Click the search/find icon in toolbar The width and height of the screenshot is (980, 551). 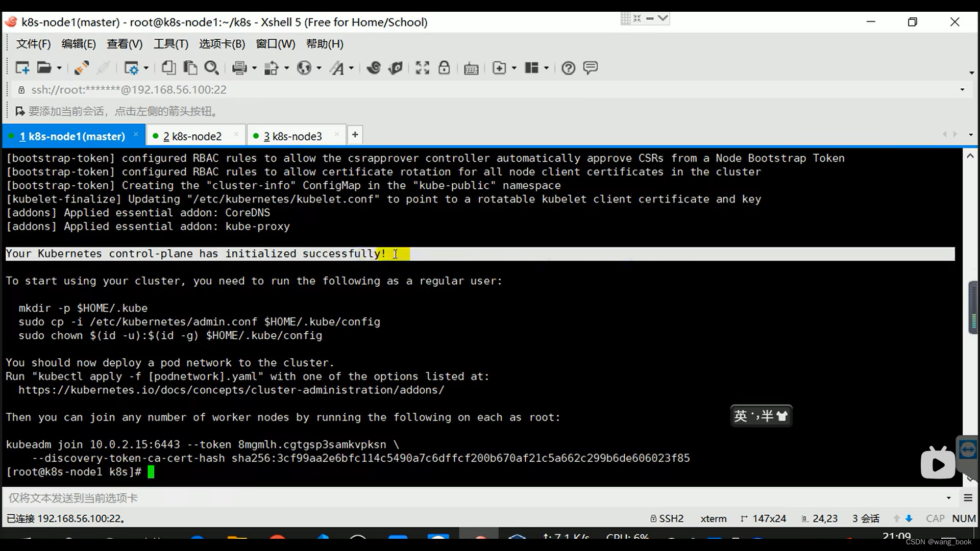pyautogui.click(x=211, y=68)
